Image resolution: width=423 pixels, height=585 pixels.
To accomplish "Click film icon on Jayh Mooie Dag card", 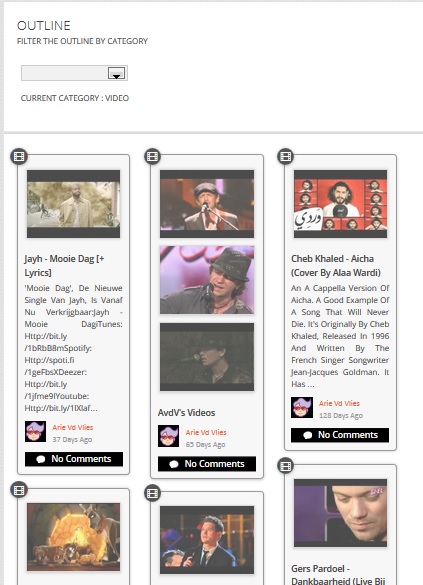I will coord(19,156).
